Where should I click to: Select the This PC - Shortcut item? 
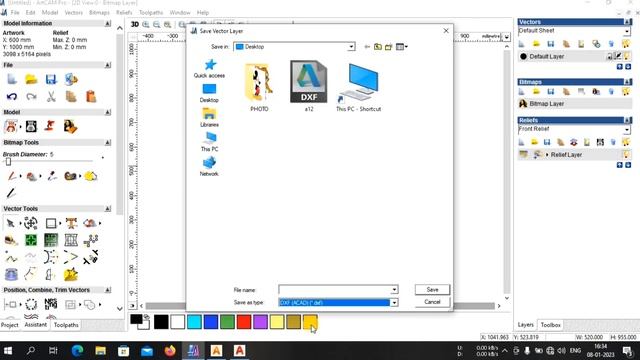coord(358,87)
